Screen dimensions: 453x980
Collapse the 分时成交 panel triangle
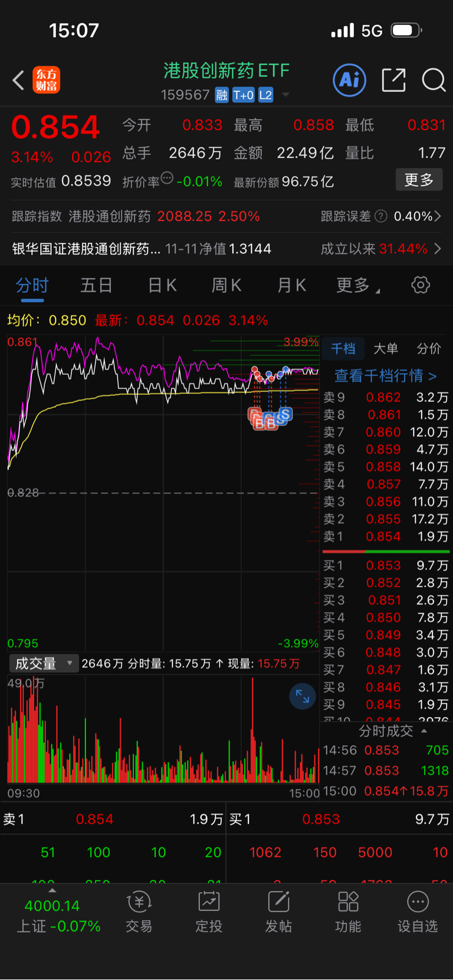[x=424, y=731]
